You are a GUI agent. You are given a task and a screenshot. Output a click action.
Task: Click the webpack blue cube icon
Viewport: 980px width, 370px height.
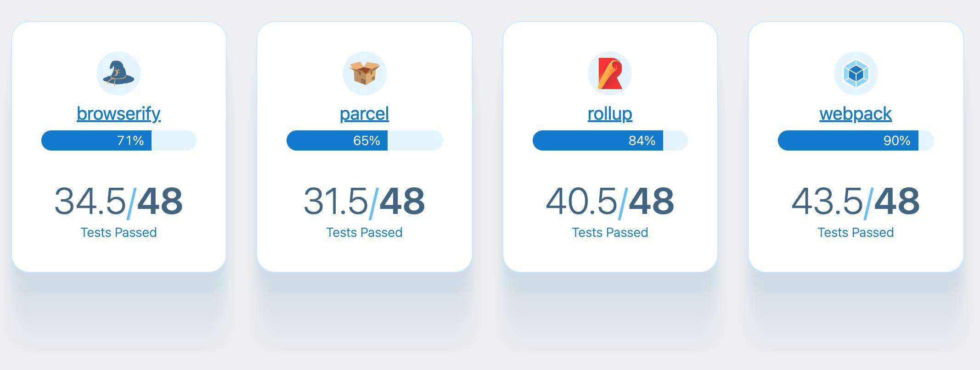pyautogui.click(x=856, y=73)
